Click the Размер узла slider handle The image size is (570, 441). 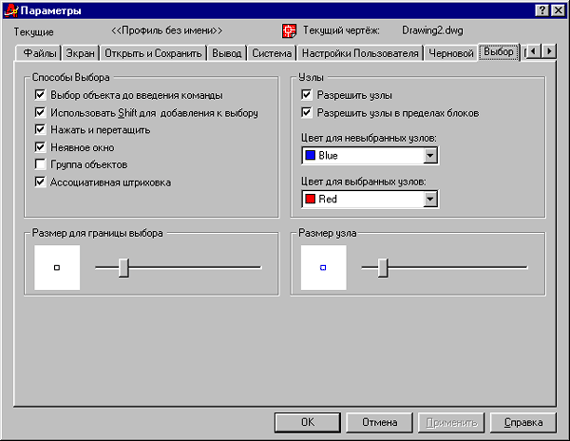click(x=383, y=268)
